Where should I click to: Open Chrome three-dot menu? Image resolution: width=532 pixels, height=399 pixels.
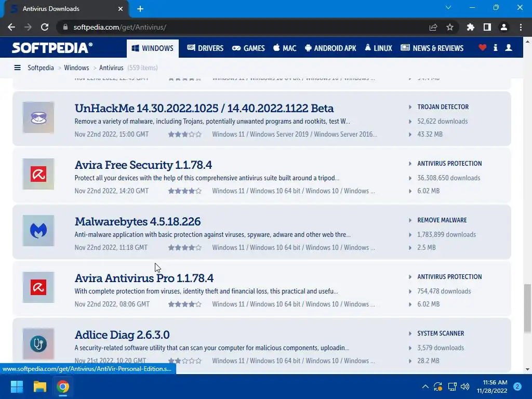521,27
